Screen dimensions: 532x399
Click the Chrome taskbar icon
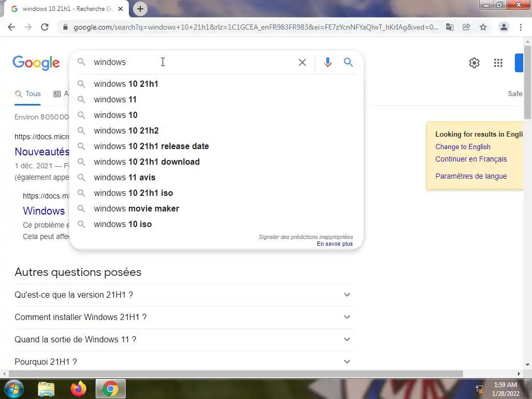click(111, 389)
